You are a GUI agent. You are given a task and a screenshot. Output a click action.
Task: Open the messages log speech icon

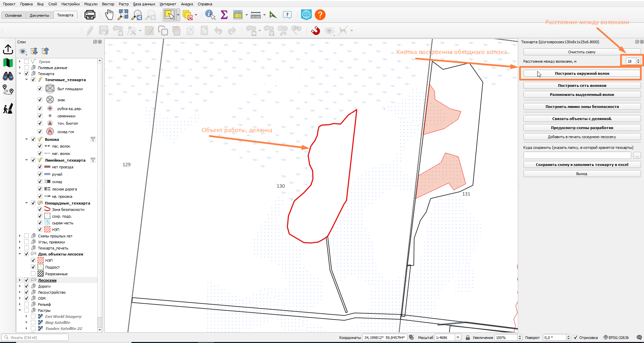click(x=639, y=338)
